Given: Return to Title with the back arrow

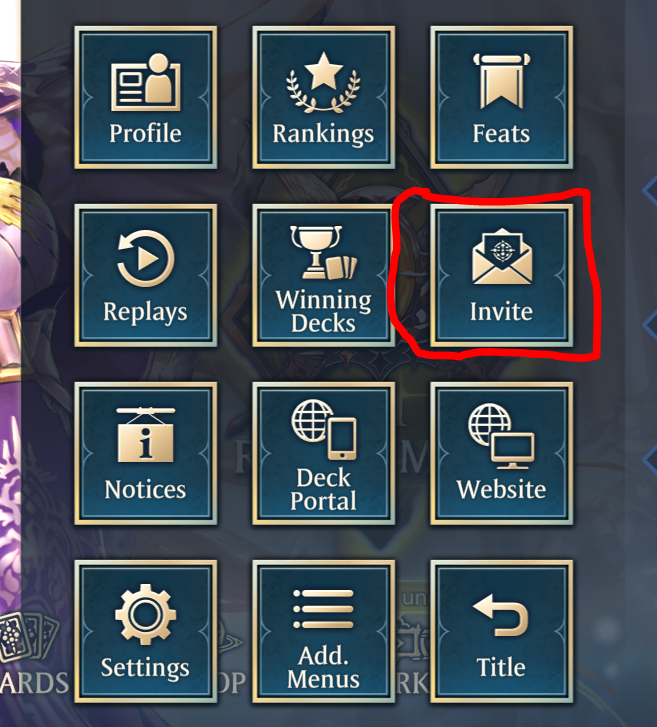Looking at the screenshot, I should (502, 631).
